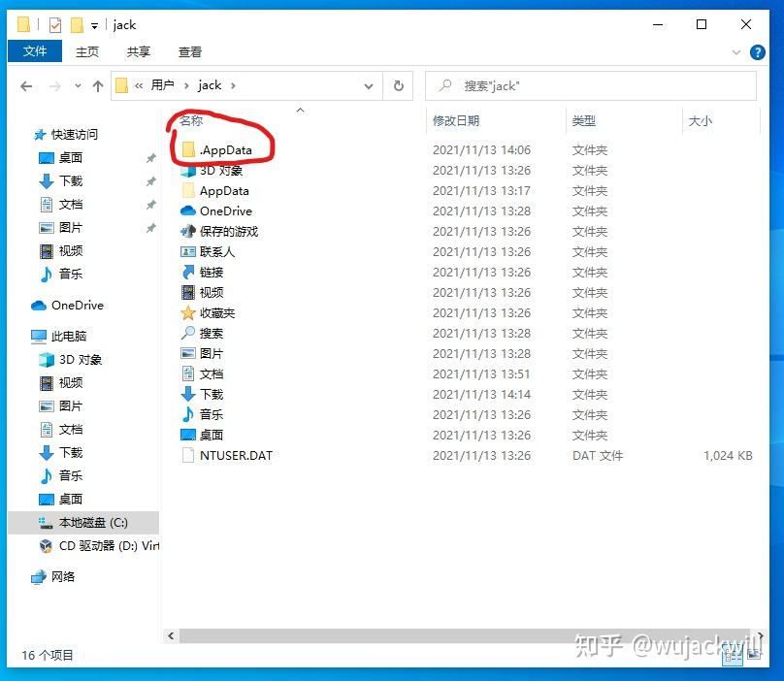Unpin 图片 from Quick Access

click(x=150, y=225)
